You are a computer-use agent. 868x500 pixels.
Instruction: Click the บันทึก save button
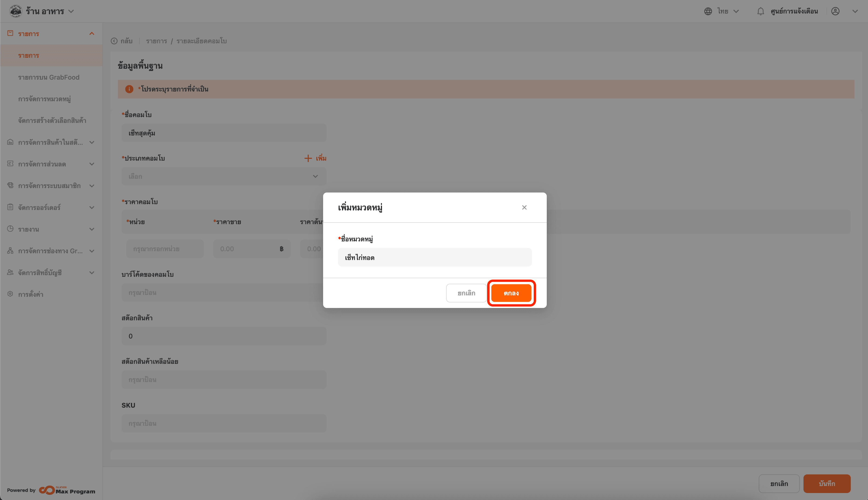(827, 483)
